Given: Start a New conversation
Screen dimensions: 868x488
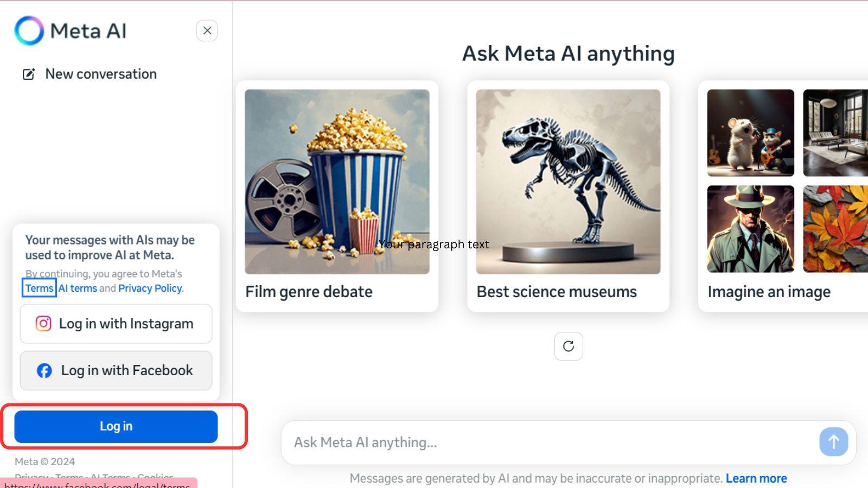Looking at the screenshot, I should 101,74.
